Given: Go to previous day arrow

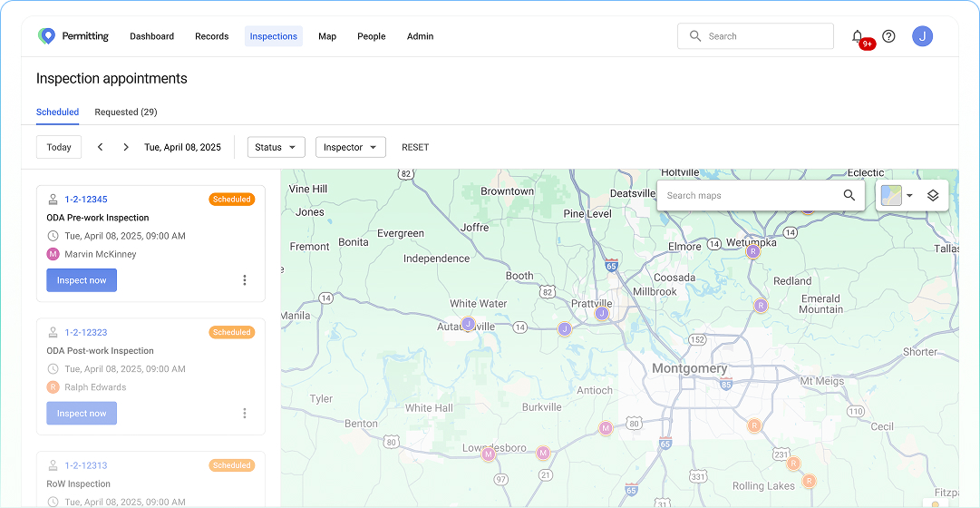Looking at the screenshot, I should [x=100, y=147].
